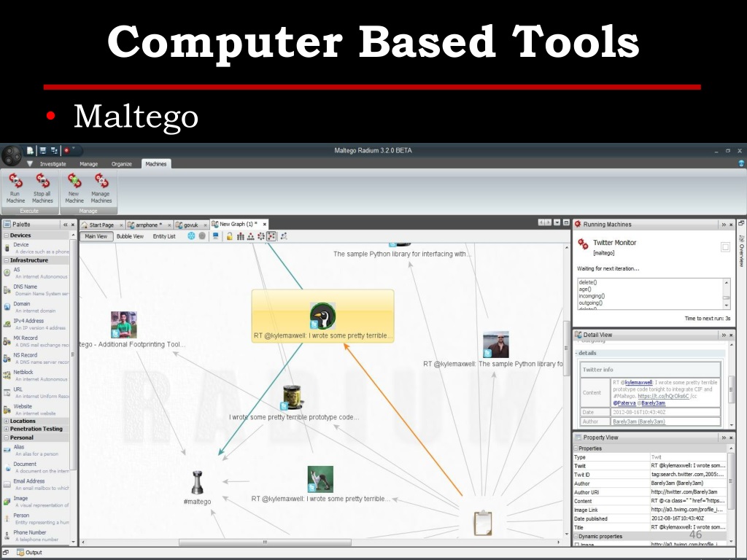
Task: Open the Overview side panel tab
Action: pos(741,251)
